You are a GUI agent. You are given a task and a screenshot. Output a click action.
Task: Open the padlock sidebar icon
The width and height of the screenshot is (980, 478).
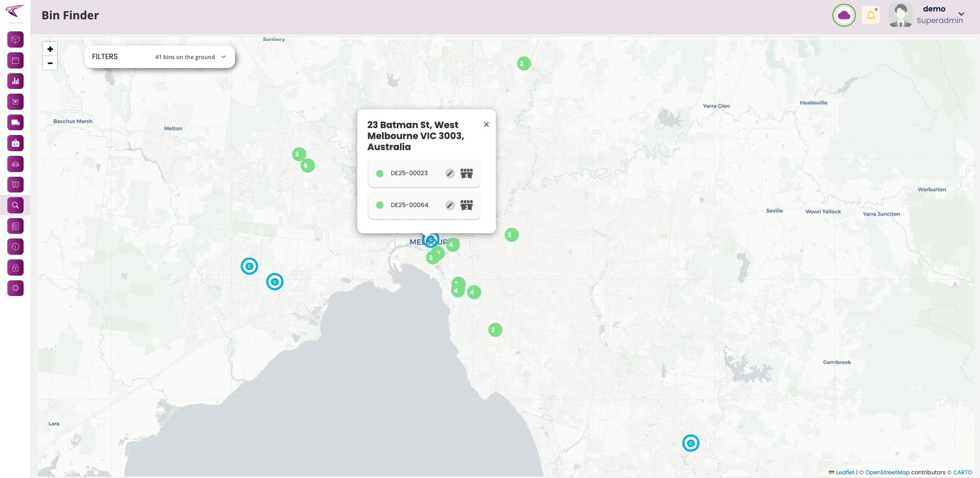point(15,268)
